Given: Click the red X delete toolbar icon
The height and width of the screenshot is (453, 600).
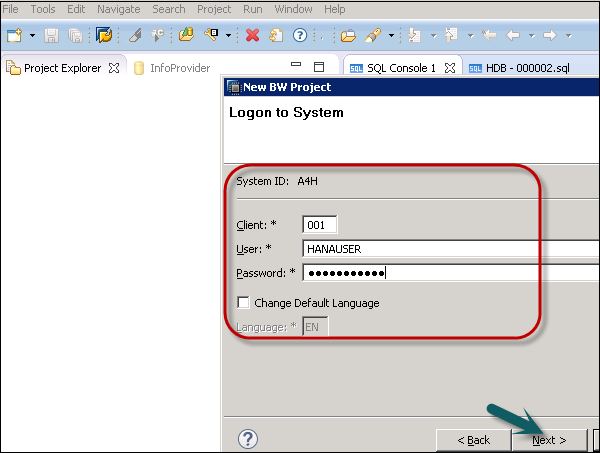Looking at the screenshot, I should point(252,35).
